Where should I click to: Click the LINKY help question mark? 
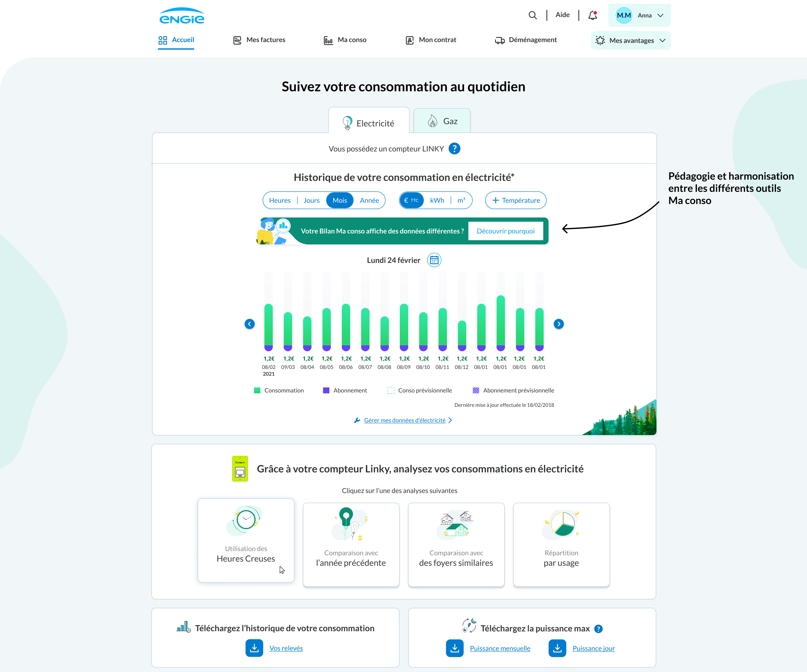[x=454, y=149]
